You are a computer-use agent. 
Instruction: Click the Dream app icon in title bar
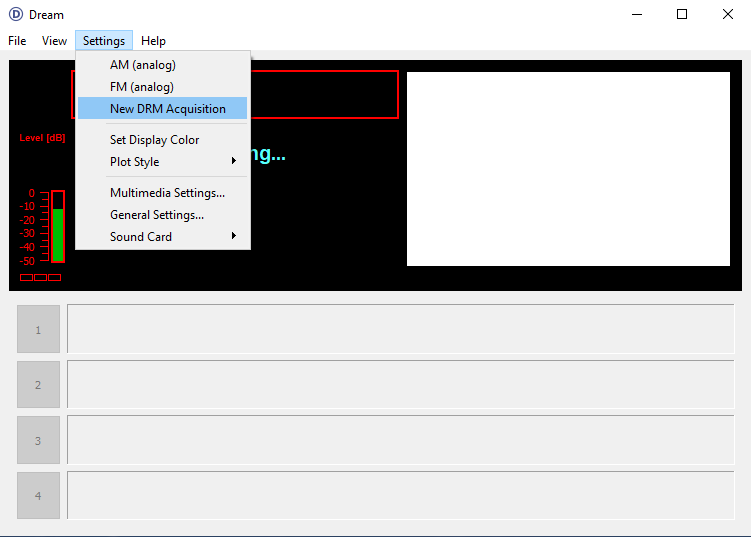point(15,15)
